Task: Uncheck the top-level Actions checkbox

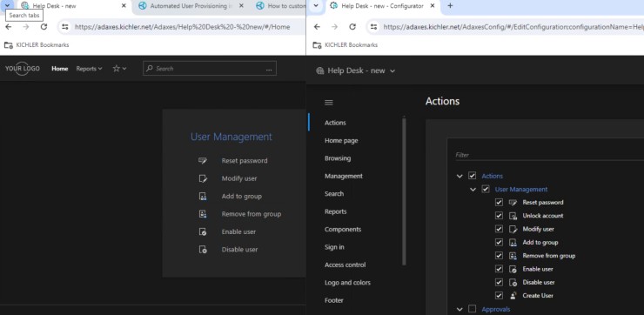Action: coord(472,176)
